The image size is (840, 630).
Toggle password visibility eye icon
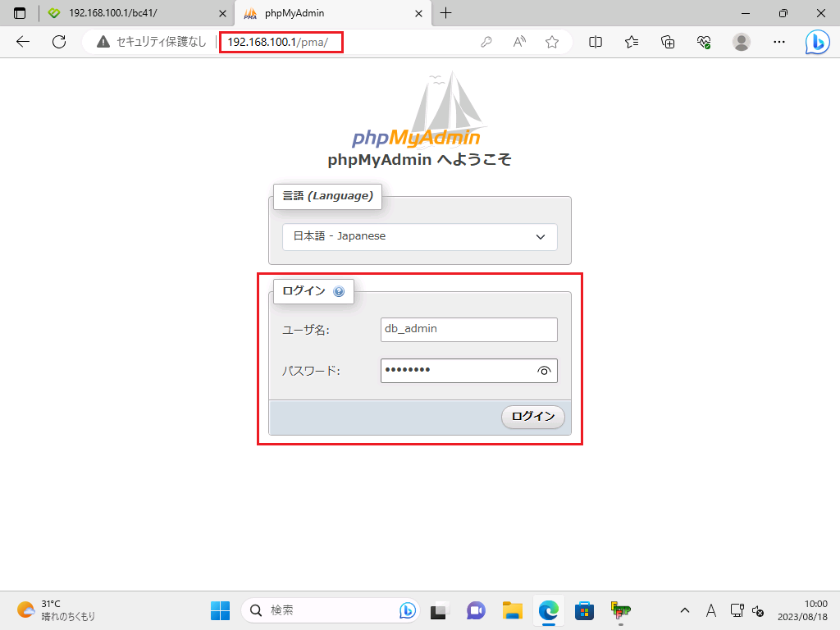pos(544,371)
